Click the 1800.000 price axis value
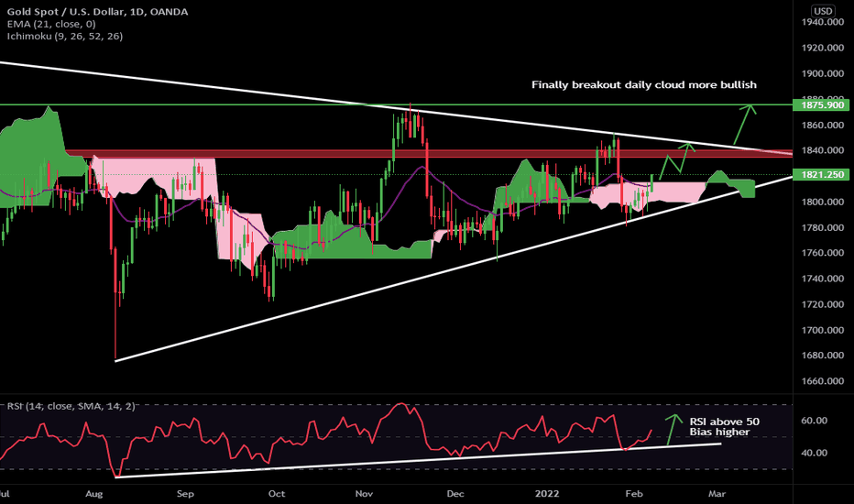The width and height of the screenshot is (854, 504). click(823, 202)
